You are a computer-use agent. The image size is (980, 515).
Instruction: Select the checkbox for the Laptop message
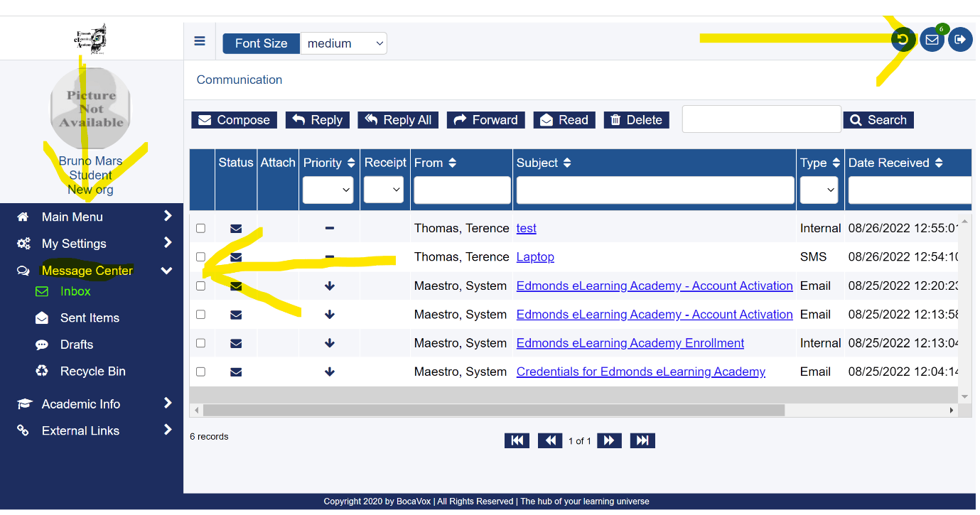(x=200, y=256)
